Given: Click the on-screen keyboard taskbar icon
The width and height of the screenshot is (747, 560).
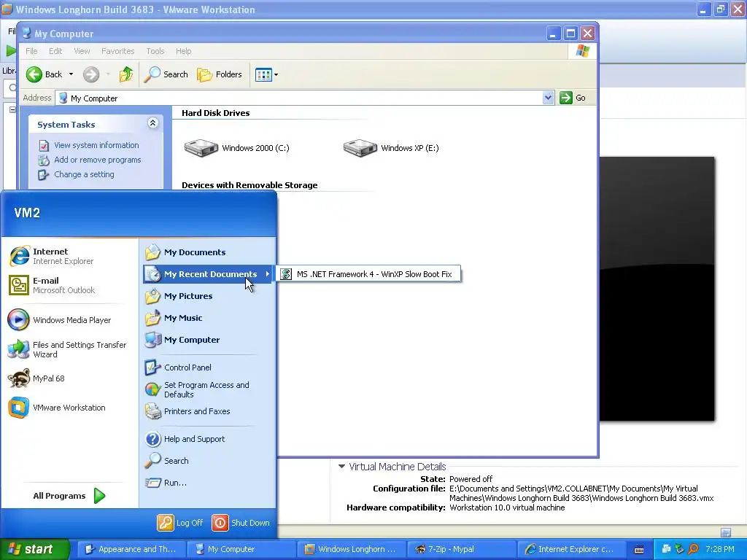Looking at the screenshot, I should tap(639, 550).
